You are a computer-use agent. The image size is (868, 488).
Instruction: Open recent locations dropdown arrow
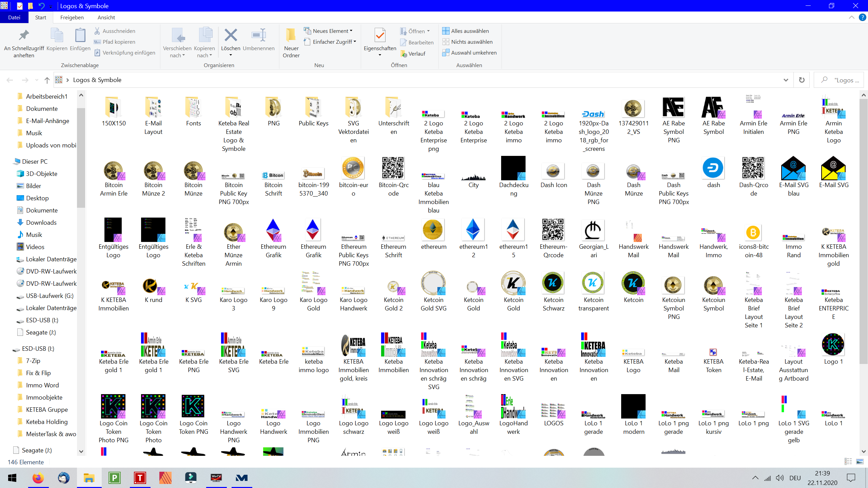[x=37, y=80]
